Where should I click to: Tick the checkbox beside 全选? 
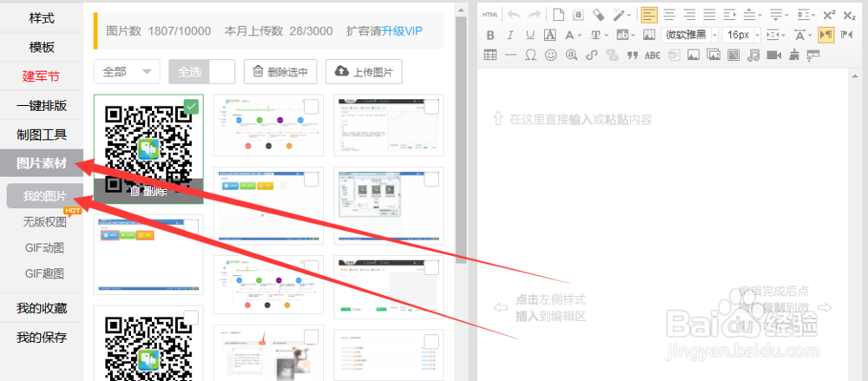pos(223,71)
